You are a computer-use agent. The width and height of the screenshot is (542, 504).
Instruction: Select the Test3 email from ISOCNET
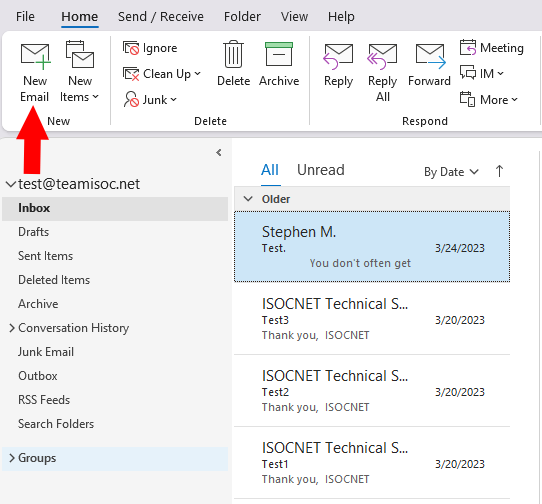372,319
